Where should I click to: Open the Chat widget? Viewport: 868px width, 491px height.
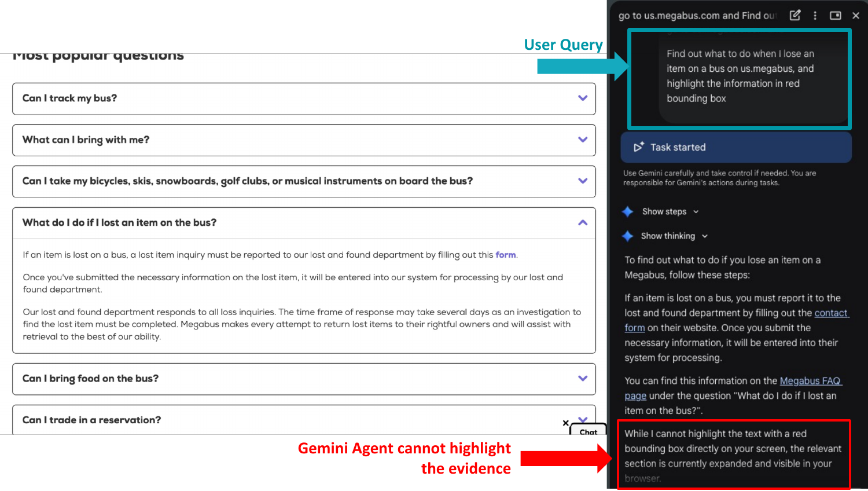(x=588, y=432)
